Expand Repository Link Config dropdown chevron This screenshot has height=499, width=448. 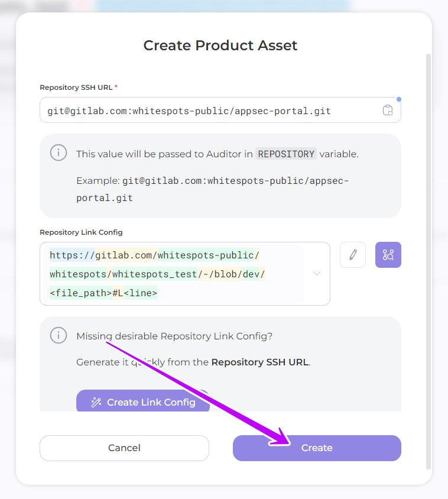[317, 274]
